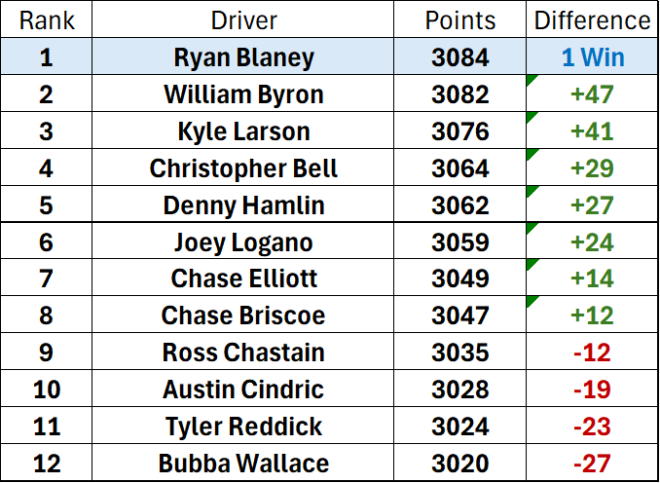Click the Kyle Larson cell
The height and width of the screenshot is (483, 660).
[x=244, y=132]
